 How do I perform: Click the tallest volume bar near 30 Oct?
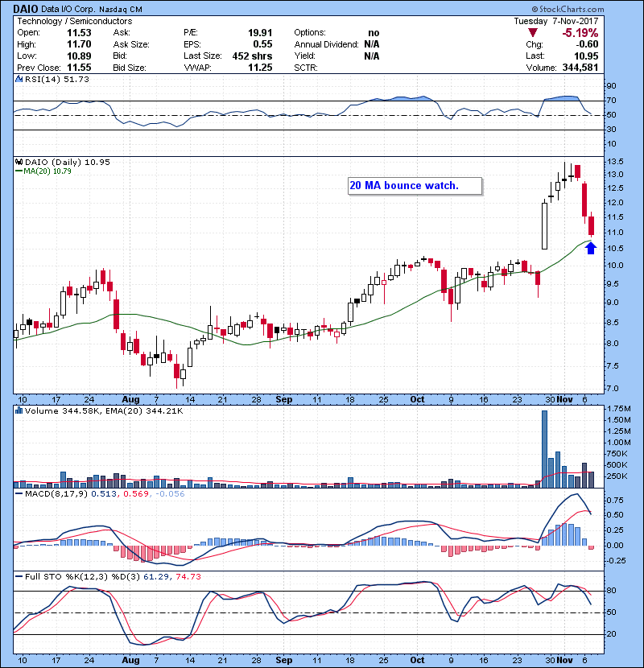click(544, 449)
